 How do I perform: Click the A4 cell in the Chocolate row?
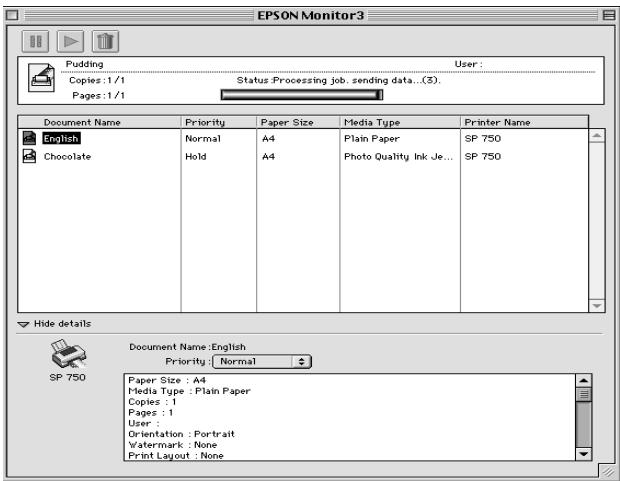pos(268,157)
